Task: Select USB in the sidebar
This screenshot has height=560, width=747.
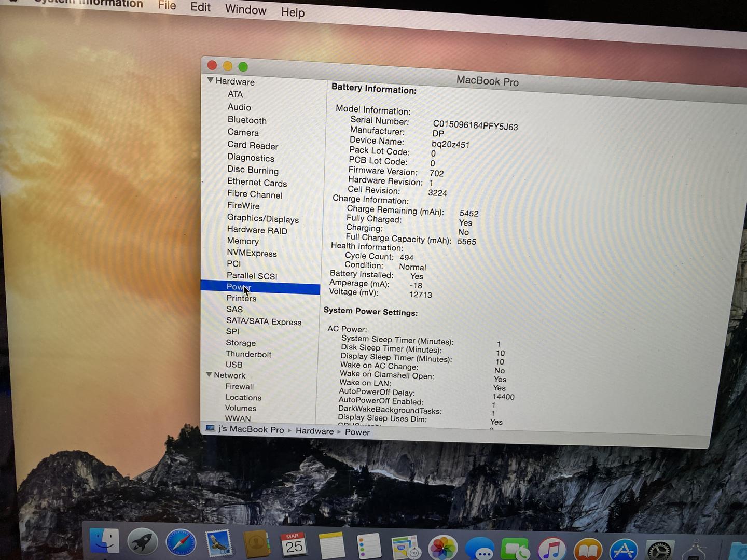Action: pos(234,365)
